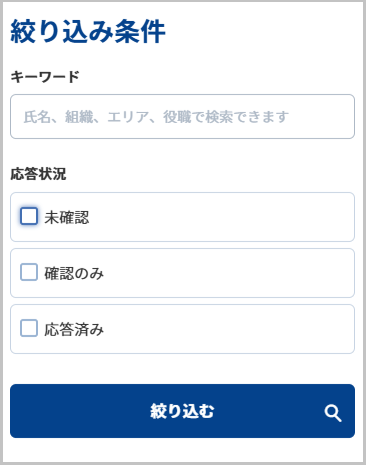Click the 応答済み label text
This screenshot has height=466, width=366.
pos(74,329)
